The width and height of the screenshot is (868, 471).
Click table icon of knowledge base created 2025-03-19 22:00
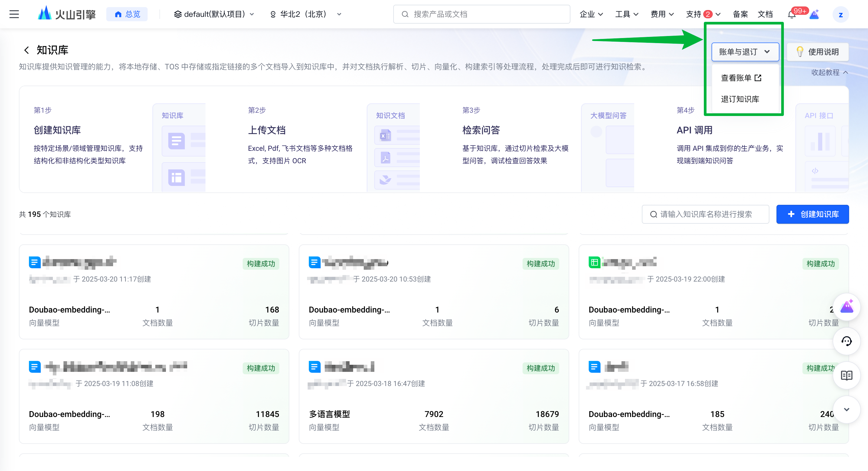[594, 262]
